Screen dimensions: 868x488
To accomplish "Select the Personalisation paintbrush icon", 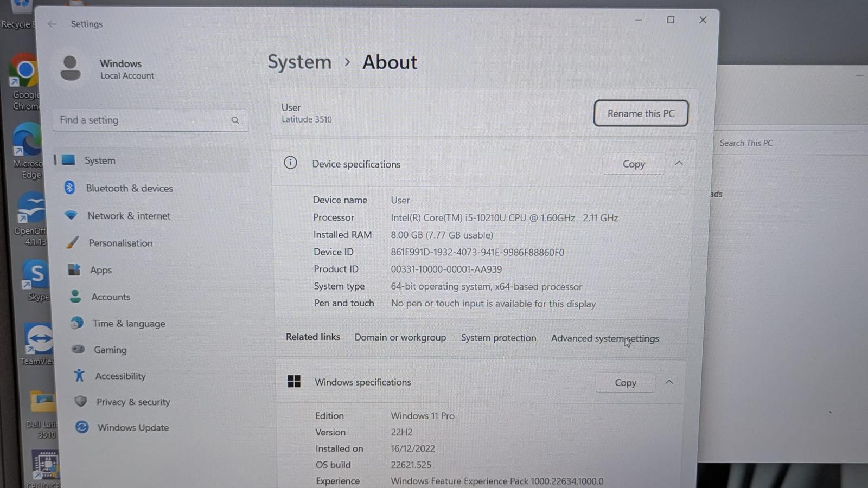I will pos(73,242).
